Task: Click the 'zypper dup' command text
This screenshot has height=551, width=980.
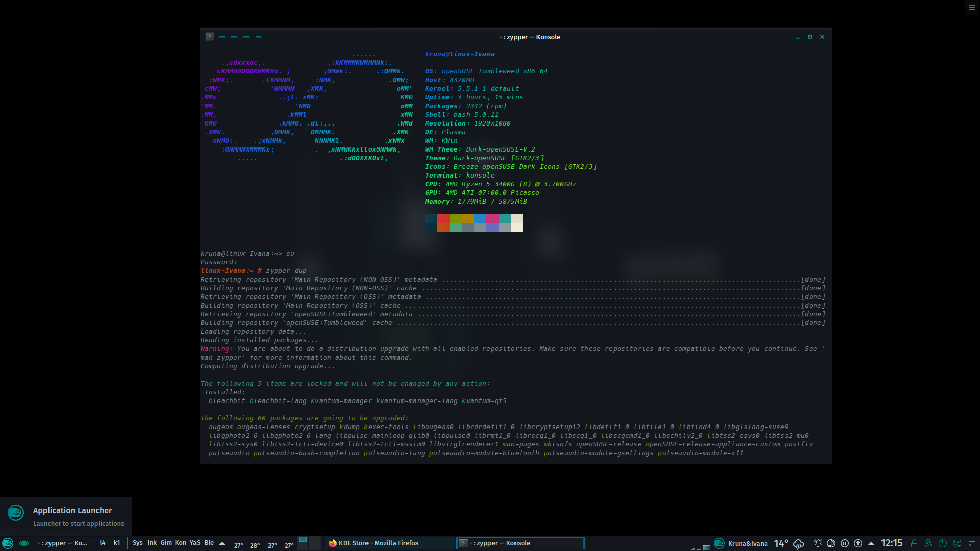Action: (286, 271)
